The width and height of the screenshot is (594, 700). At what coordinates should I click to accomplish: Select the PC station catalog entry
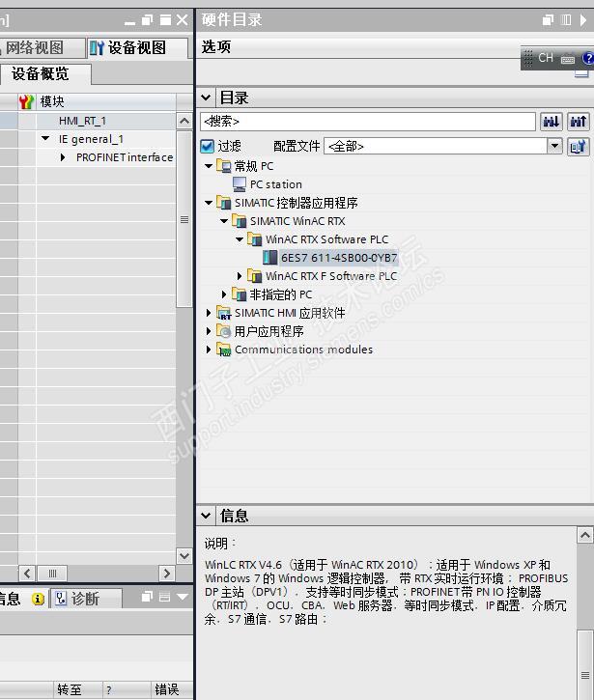(x=276, y=184)
